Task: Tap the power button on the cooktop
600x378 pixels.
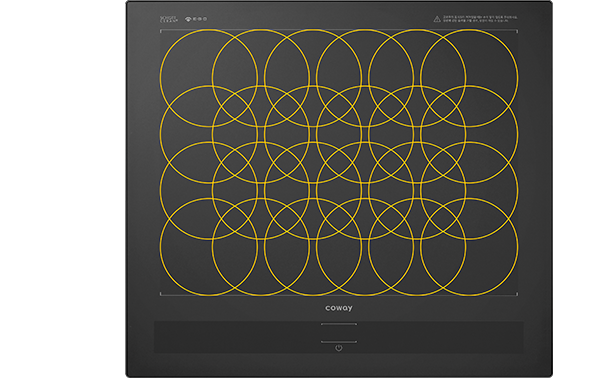Action: click(339, 348)
